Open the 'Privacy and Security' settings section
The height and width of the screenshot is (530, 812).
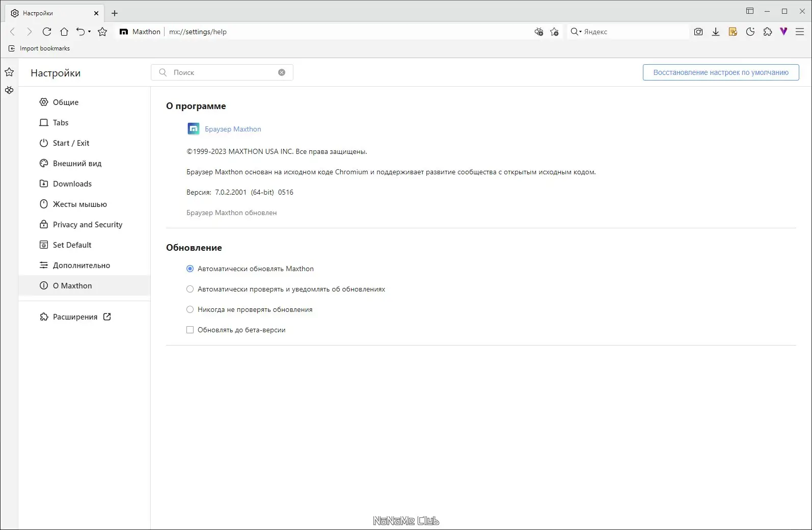click(88, 225)
